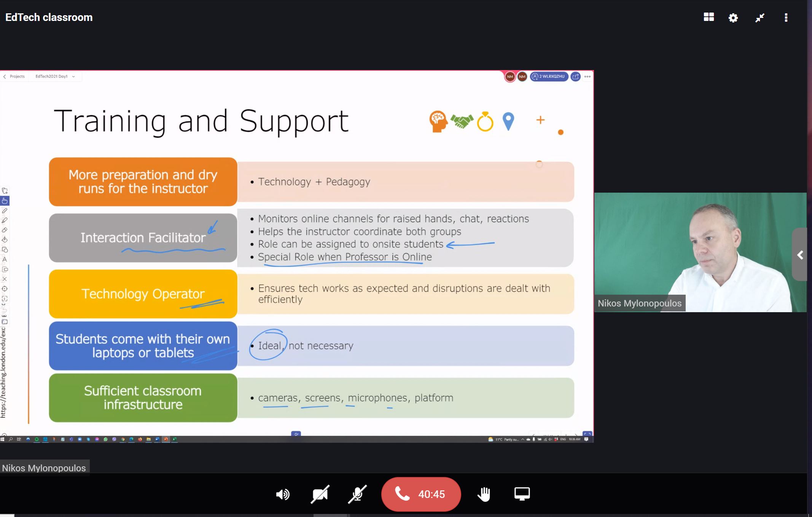Select Nikos Mylonopoulos video tile

pos(700,252)
